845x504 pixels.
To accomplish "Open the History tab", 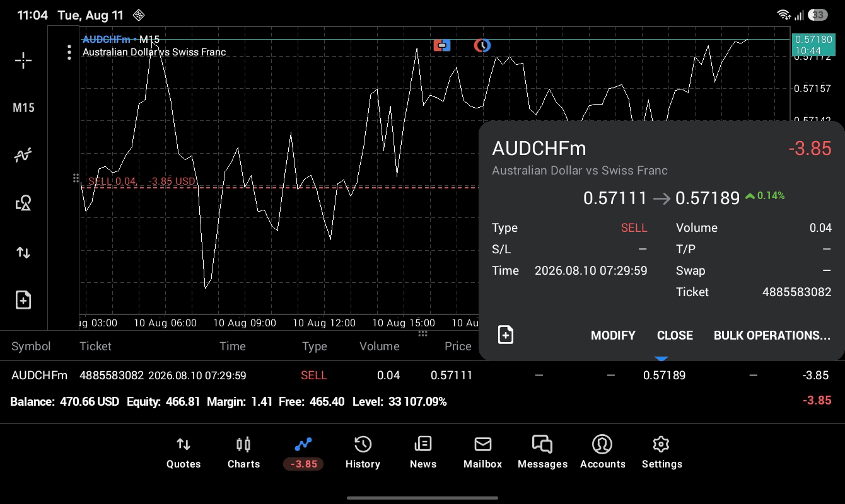I will point(363,453).
